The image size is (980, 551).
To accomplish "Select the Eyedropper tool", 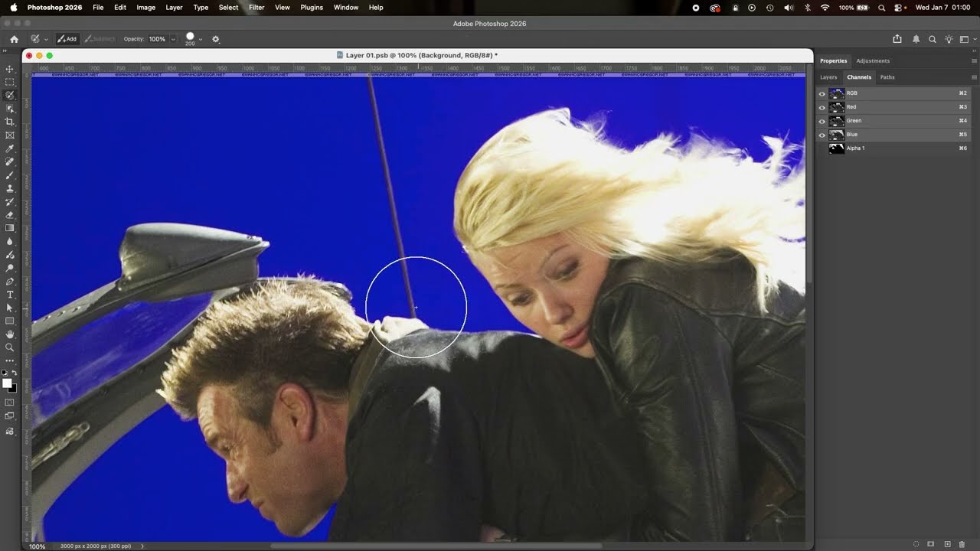I will click(10, 148).
